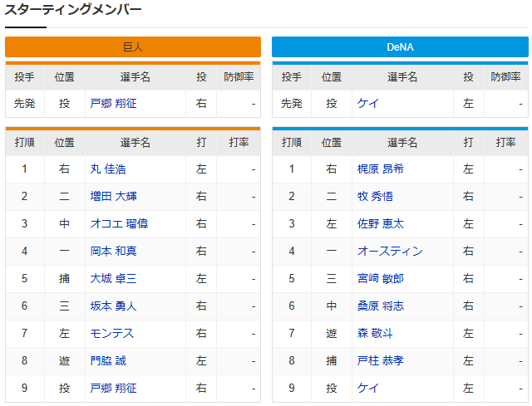Select the スターティングメンバー heading
The image size is (532, 406).
coord(73,9)
